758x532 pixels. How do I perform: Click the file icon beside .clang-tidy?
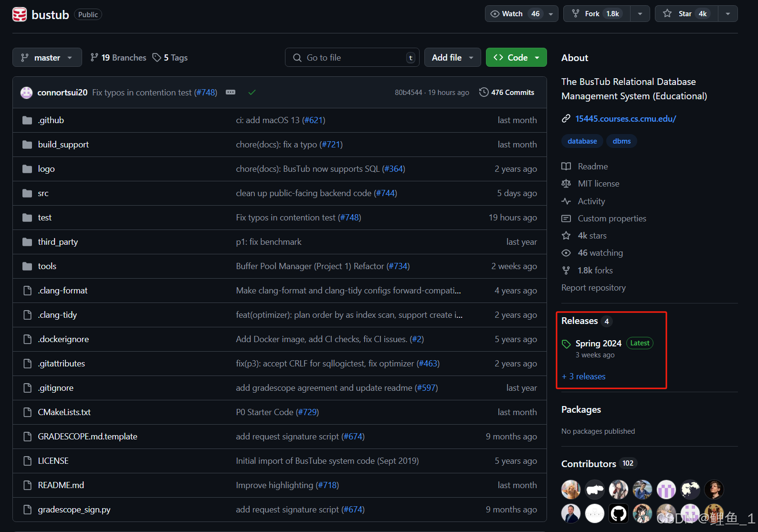(27, 315)
